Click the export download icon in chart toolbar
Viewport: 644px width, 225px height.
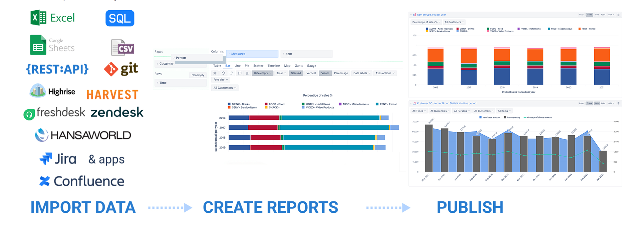point(247,73)
